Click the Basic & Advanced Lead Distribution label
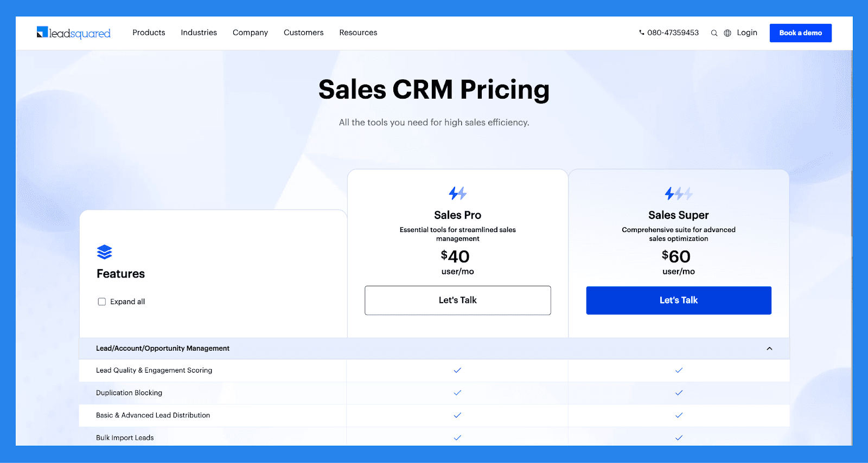The height and width of the screenshot is (463, 868). tap(153, 415)
